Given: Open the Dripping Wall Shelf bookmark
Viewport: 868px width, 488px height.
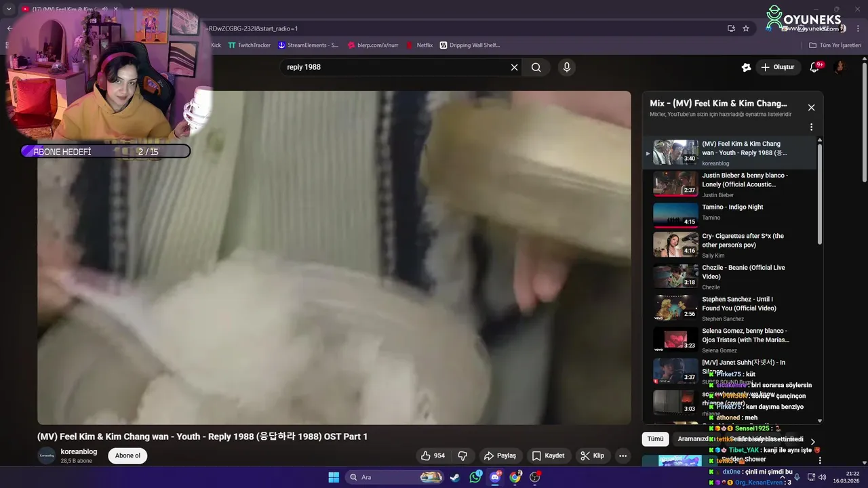Looking at the screenshot, I should 469,45.
